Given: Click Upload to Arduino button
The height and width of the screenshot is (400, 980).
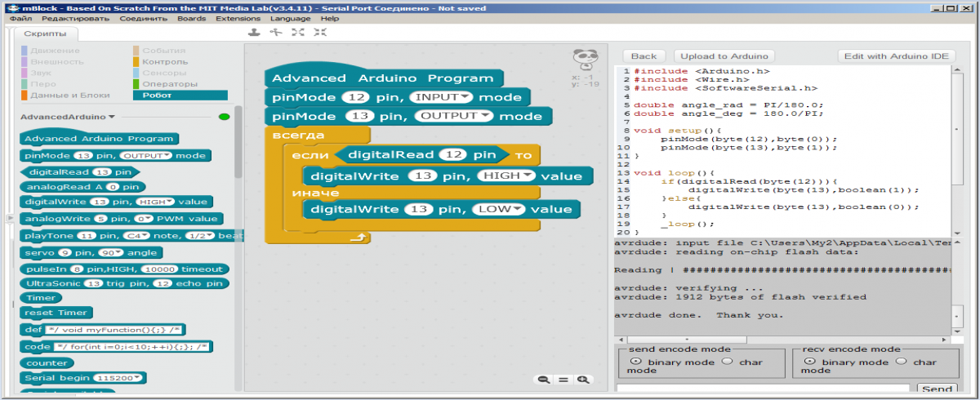Looking at the screenshot, I should pos(725,56).
